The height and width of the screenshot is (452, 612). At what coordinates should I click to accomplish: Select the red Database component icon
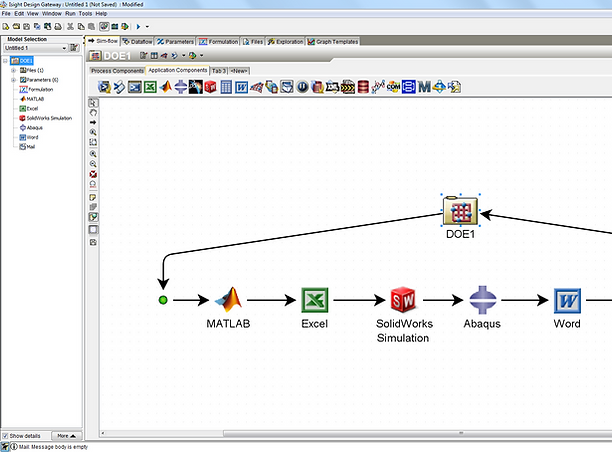click(x=363, y=87)
